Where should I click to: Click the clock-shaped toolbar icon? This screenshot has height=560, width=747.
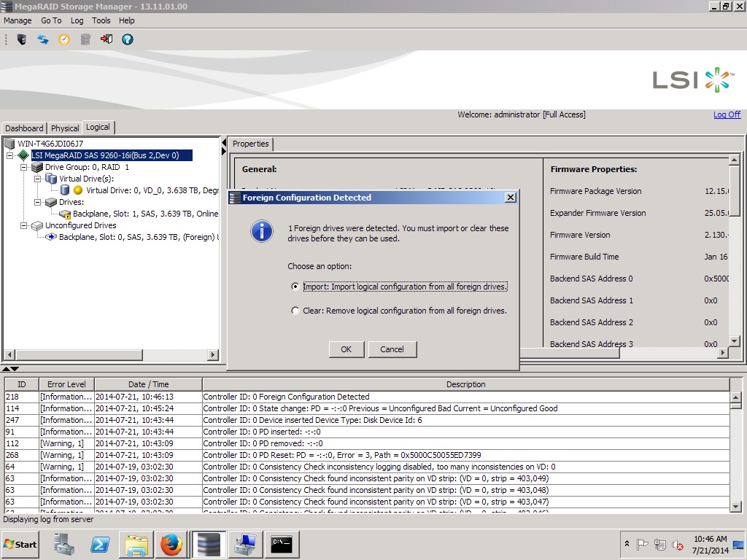pos(64,39)
